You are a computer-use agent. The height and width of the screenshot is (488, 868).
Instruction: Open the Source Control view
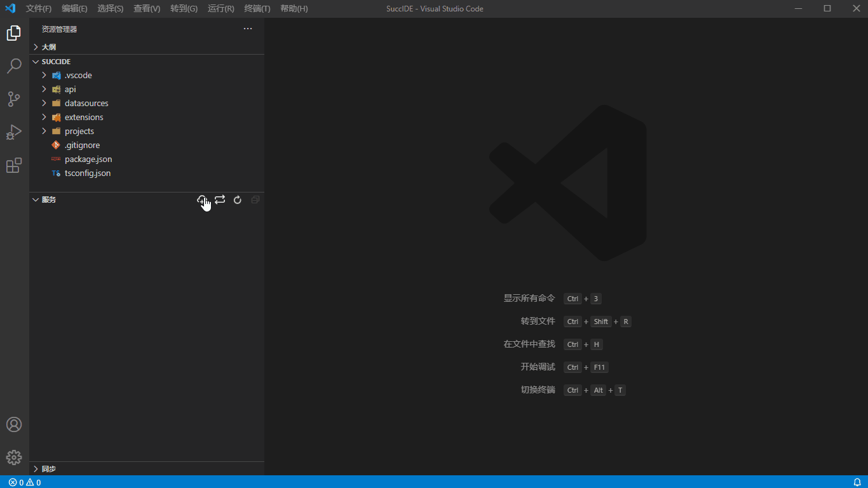(14, 99)
